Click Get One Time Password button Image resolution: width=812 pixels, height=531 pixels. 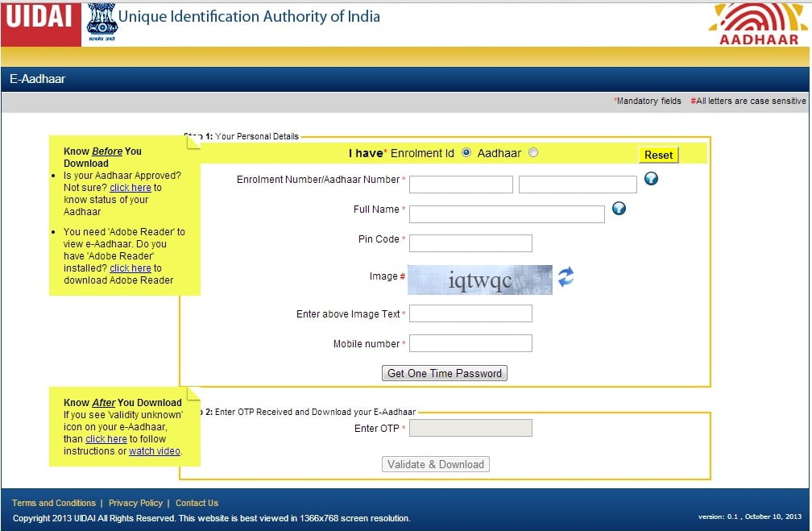point(445,373)
